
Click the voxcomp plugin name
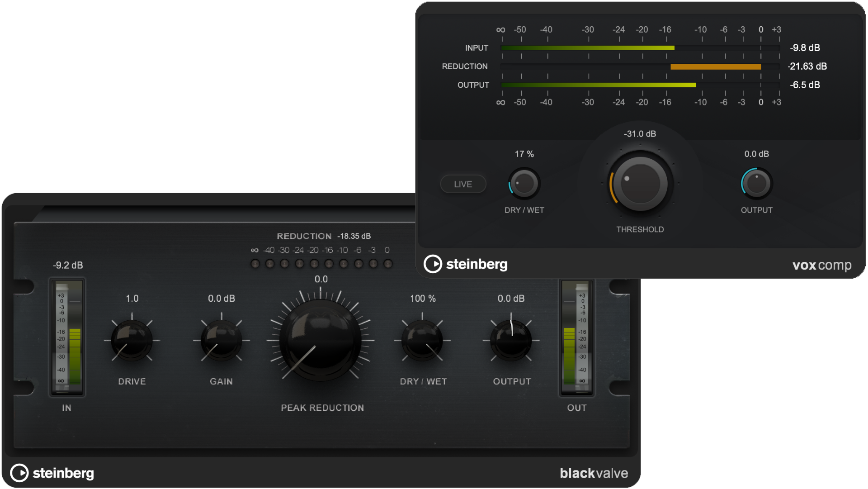(822, 265)
